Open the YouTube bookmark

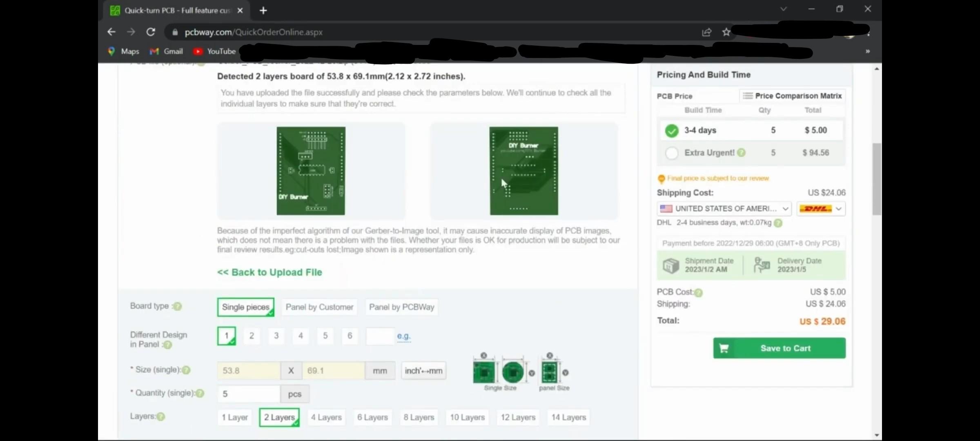215,51
